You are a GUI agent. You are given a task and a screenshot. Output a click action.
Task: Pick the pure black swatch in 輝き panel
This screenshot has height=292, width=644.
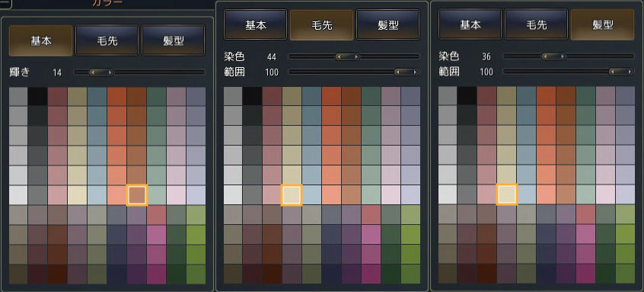(x=38, y=96)
